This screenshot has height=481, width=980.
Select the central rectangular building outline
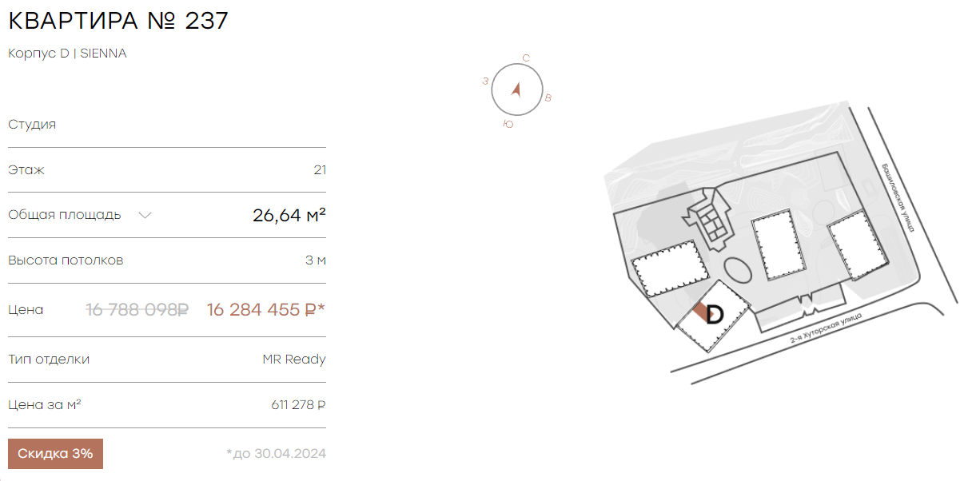777,245
